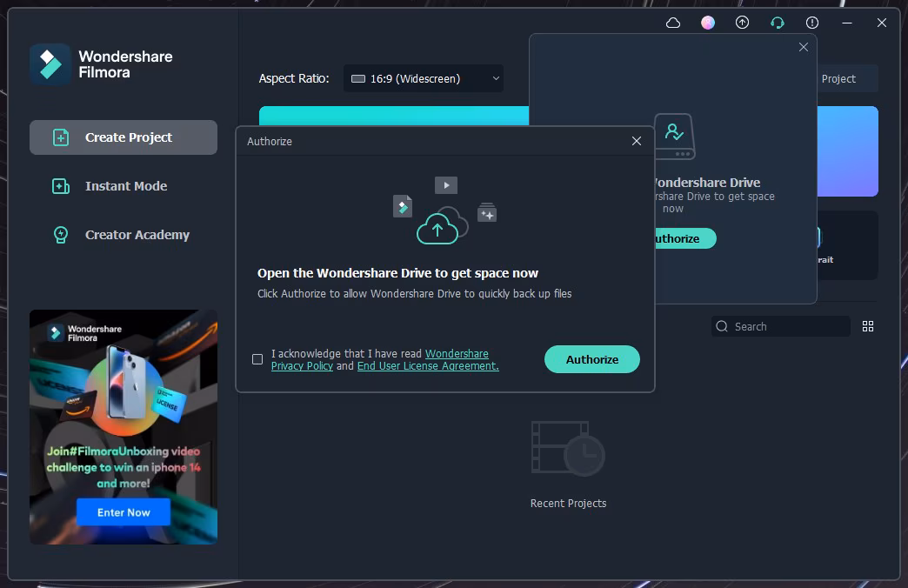Viewport: 908px width, 588px height.
Task: Check the privacy policy acknowledgement checkbox
Action: click(x=257, y=359)
